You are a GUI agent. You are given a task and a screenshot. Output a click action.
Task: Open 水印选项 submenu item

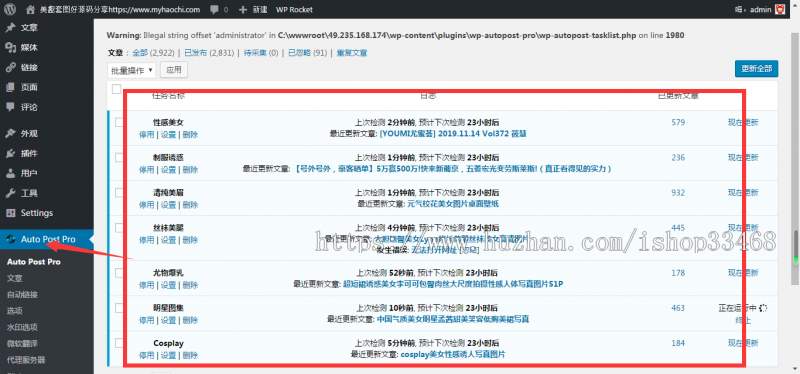tap(22, 327)
